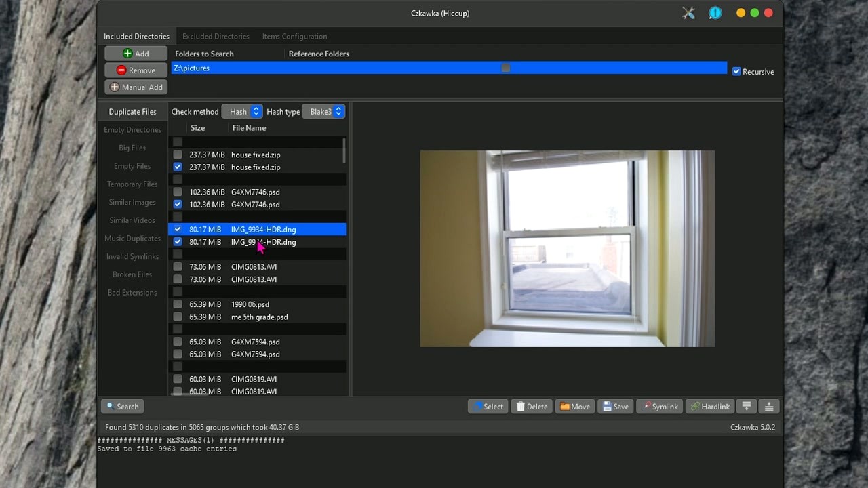Viewport: 868px width, 488px height.
Task: Uncheck the selected house fixed.zip duplicate
Action: (177, 167)
